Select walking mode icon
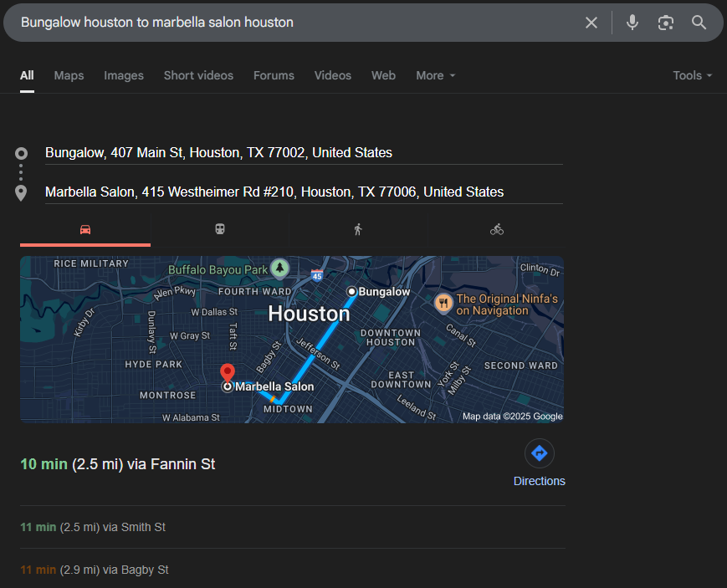 click(x=358, y=229)
